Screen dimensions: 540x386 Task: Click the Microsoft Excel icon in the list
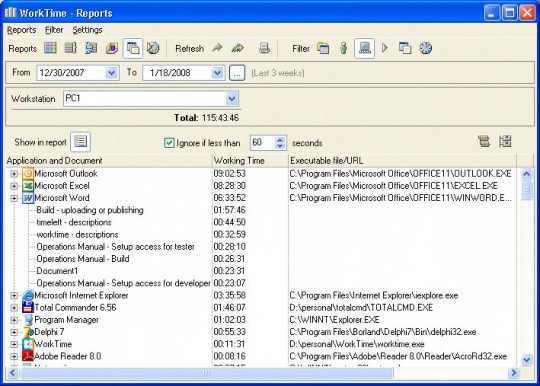[28, 186]
